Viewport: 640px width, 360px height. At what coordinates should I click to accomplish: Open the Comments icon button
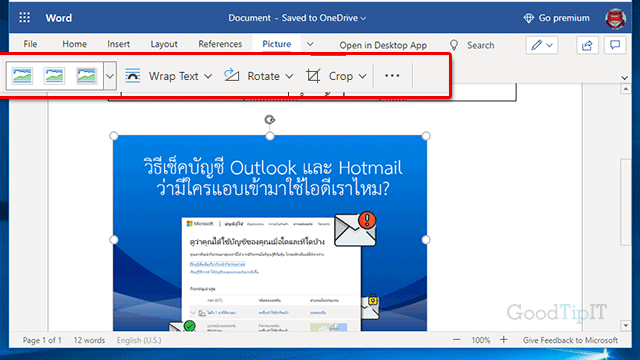[615, 45]
